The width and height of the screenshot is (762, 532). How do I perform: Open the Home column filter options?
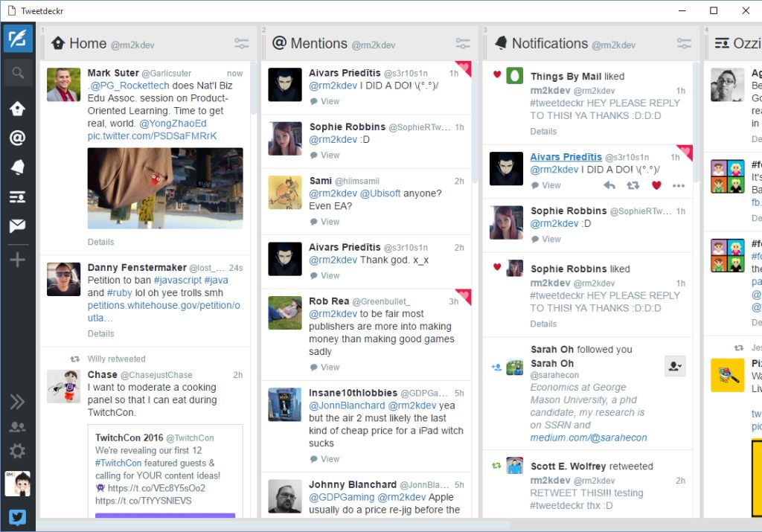241,43
